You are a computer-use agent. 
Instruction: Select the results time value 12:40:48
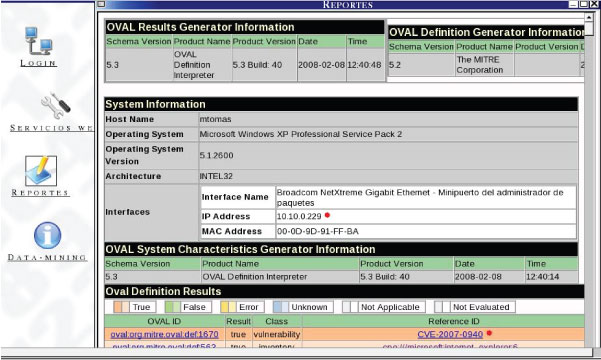364,65
